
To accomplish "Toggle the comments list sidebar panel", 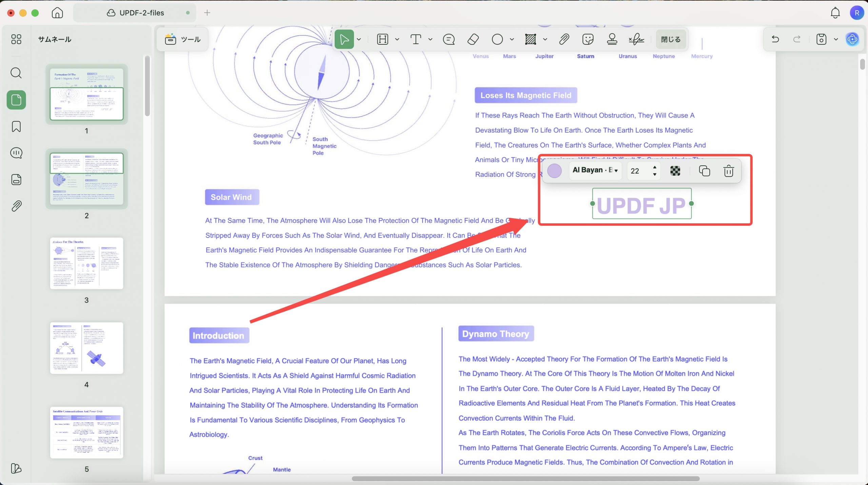I will click(16, 153).
